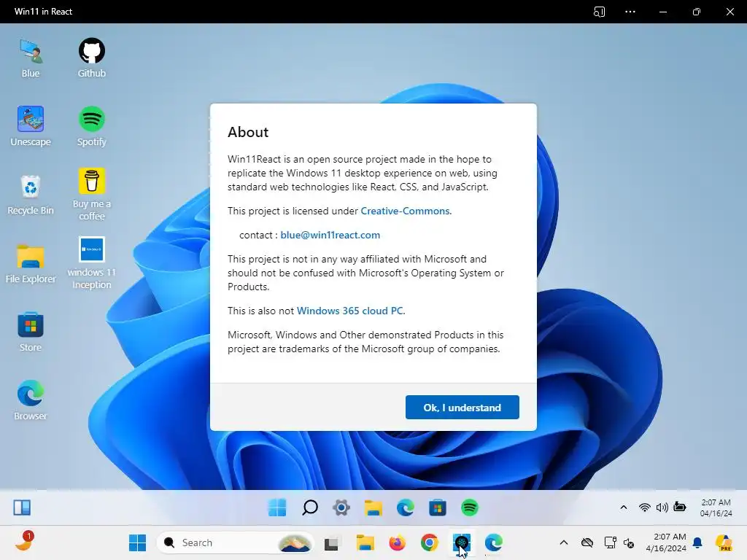Screen dimensions: 747x560
Task: Click inner taskbar Start button
Action: (277, 507)
